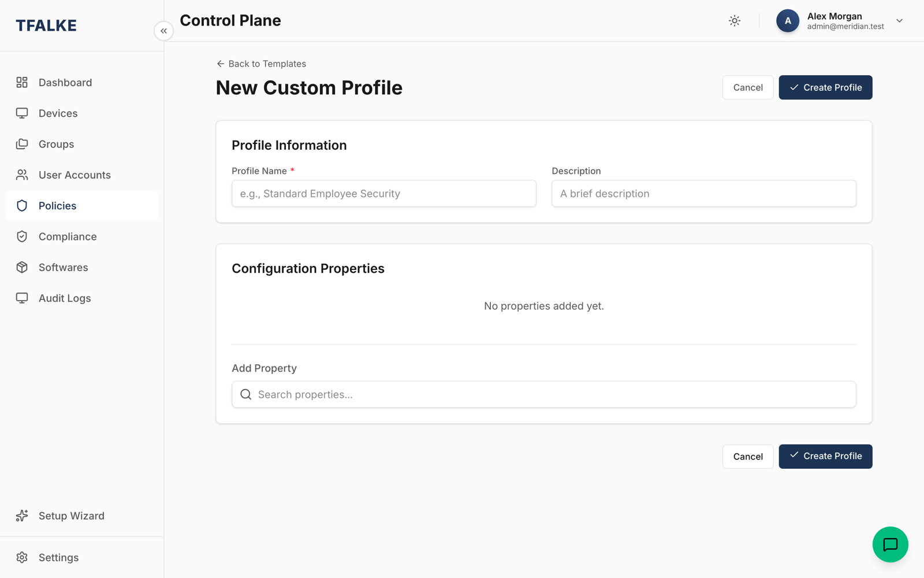This screenshot has width=924, height=578.
Task: Focus the Profile Name input field
Action: pyautogui.click(x=384, y=194)
